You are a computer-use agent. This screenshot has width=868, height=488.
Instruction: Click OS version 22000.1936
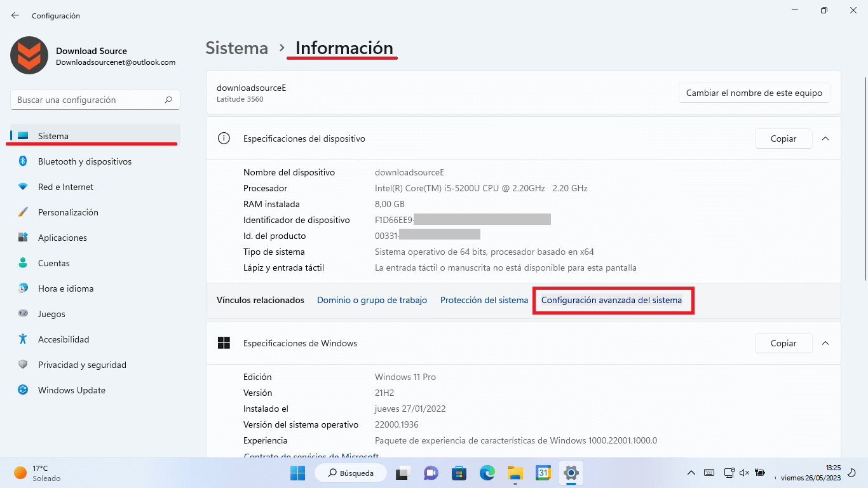pos(397,424)
